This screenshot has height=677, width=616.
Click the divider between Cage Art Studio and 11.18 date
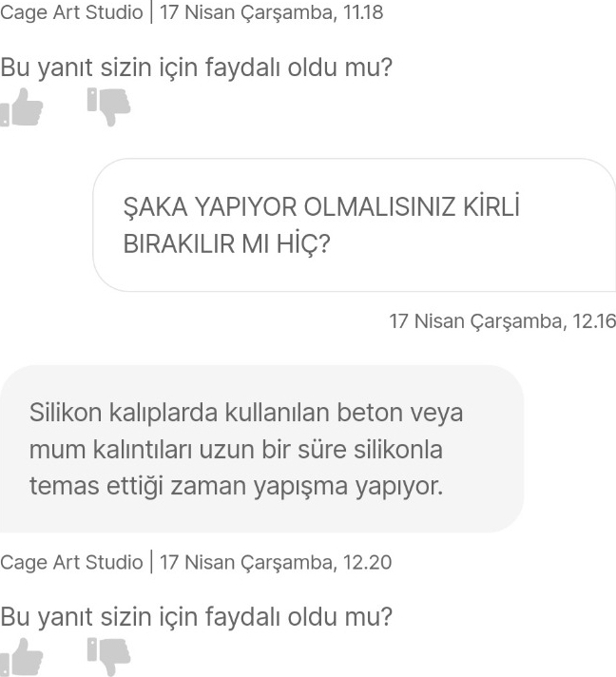(x=151, y=12)
